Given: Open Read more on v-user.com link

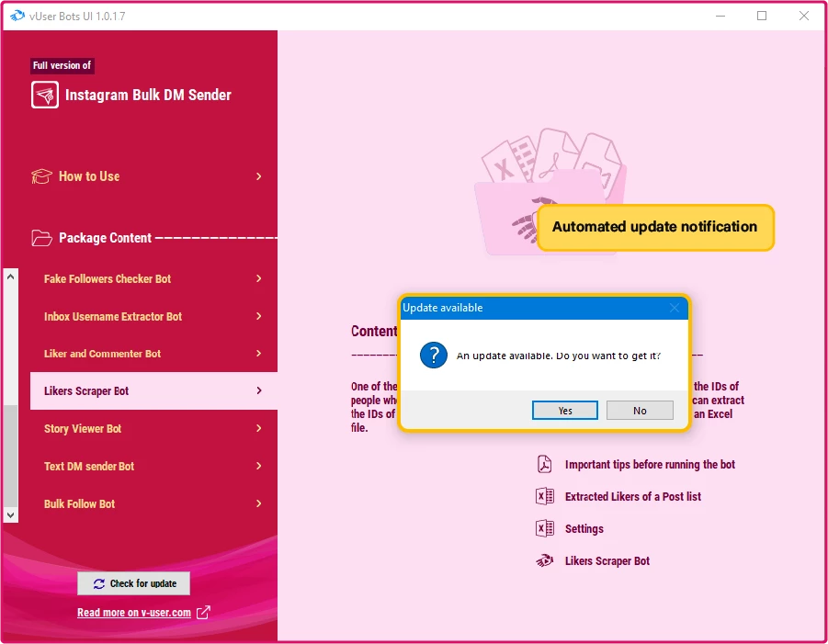Looking at the screenshot, I should pyautogui.click(x=134, y=613).
